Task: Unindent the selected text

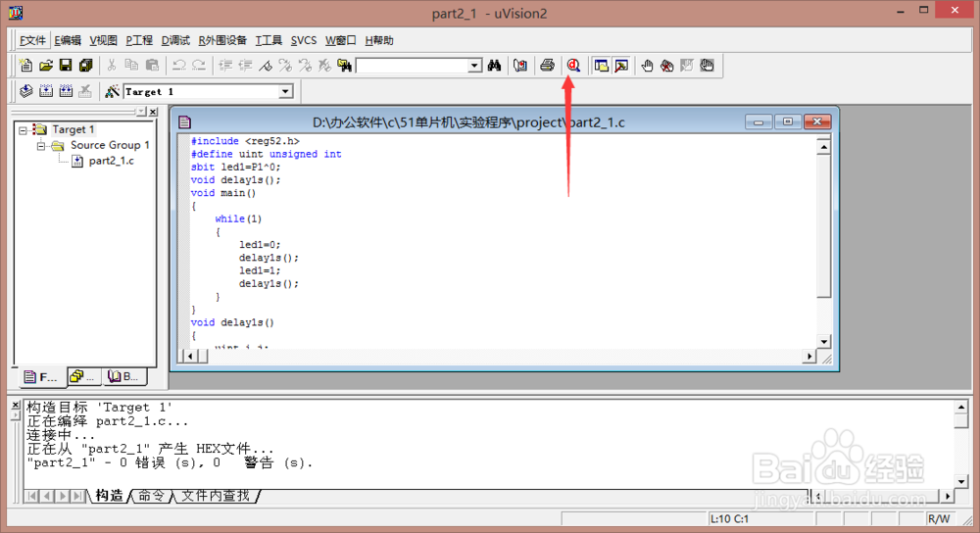Action: [246, 65]
